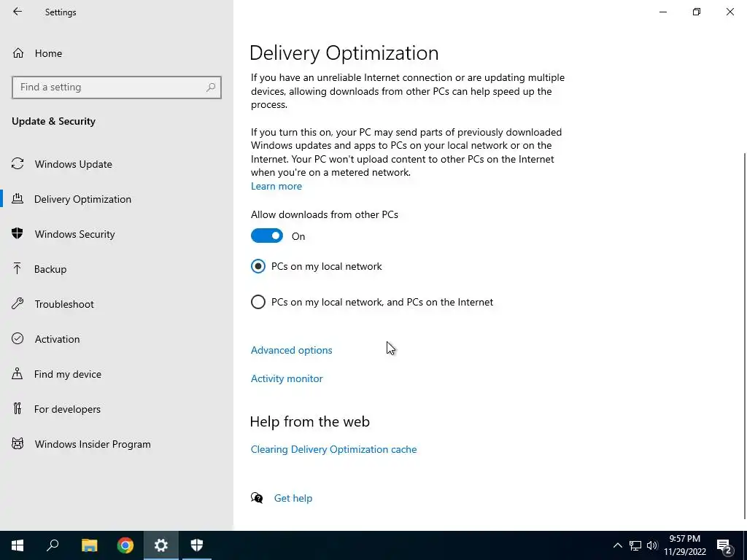Click the Update & Security heading

(53, 122)
